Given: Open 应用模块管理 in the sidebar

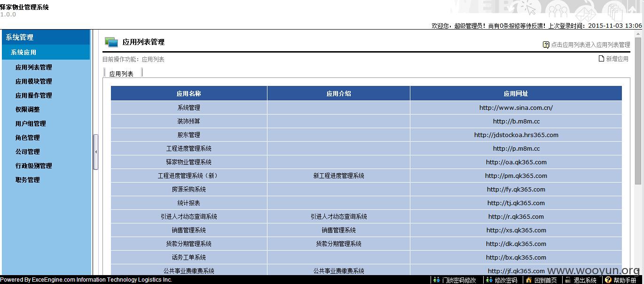Looking at the screenshot, I should [x=34, y=81].
